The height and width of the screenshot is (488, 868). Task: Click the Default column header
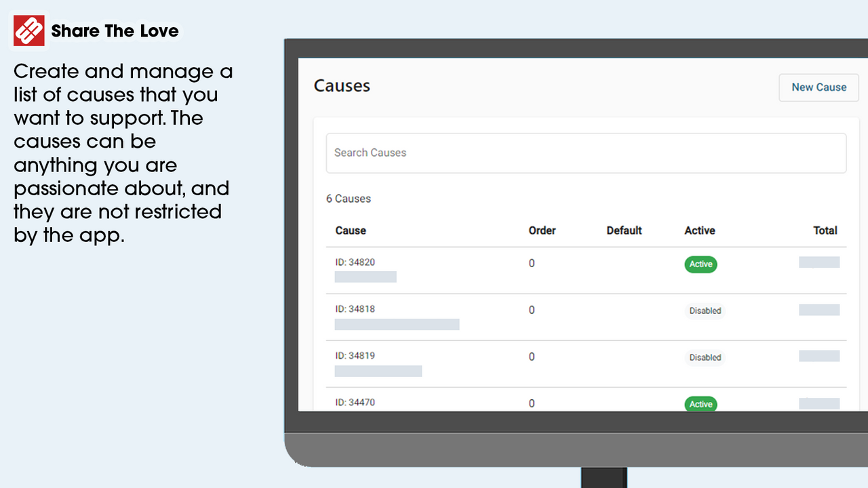coord(624,230)
